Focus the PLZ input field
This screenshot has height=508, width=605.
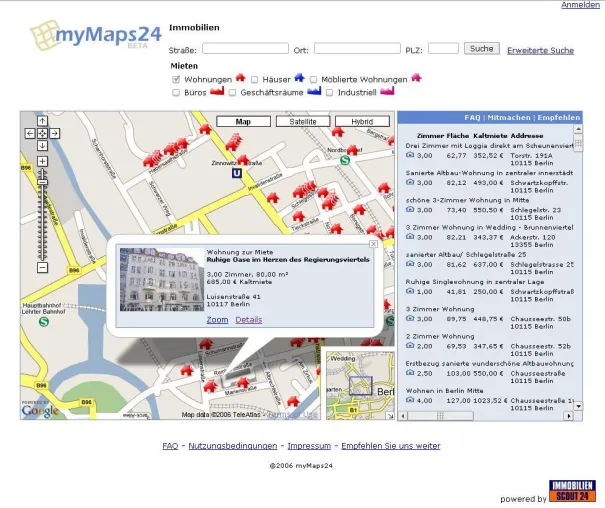pyautogui.click(x=443, y=49)
